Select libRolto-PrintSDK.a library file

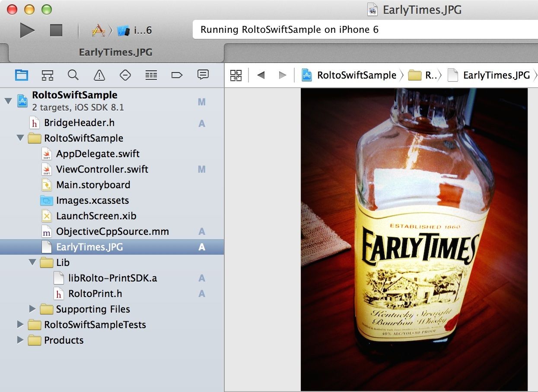pyautogui.click(x=112, y=278)
